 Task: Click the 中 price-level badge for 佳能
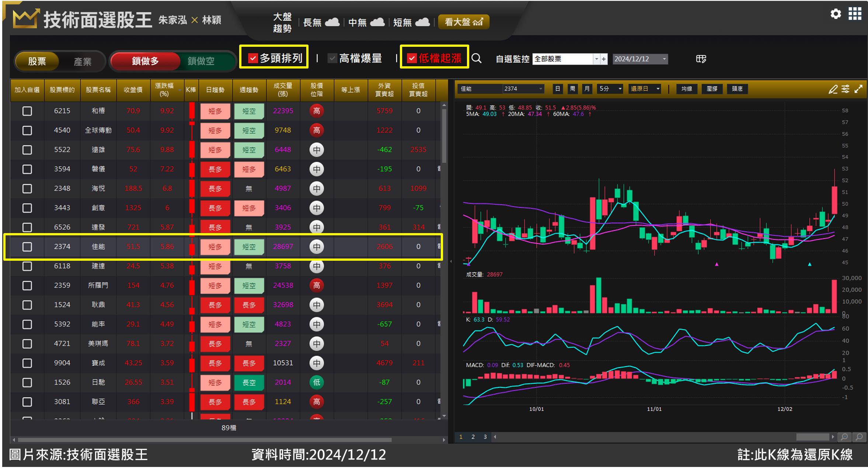[x=317, y=247]
